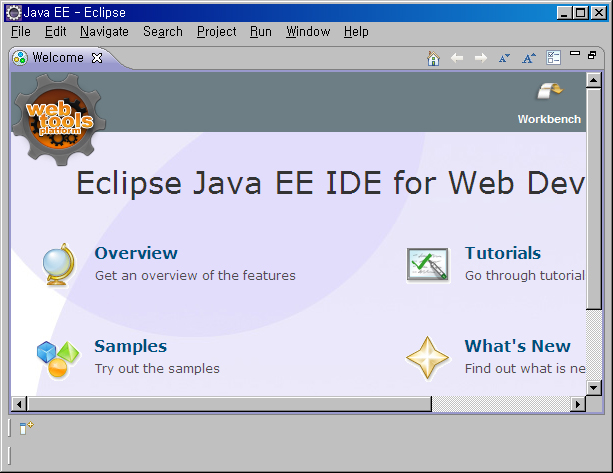The height and width of the screenshot is (473, 613).
Task: Minimize the Welcome view panel
Action: 575,53
